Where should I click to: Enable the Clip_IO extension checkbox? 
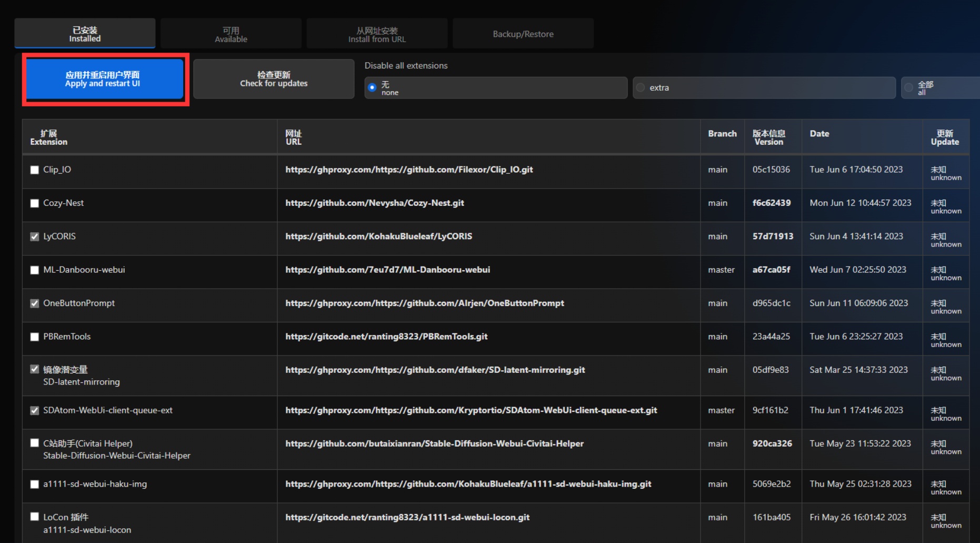[35, 170]
